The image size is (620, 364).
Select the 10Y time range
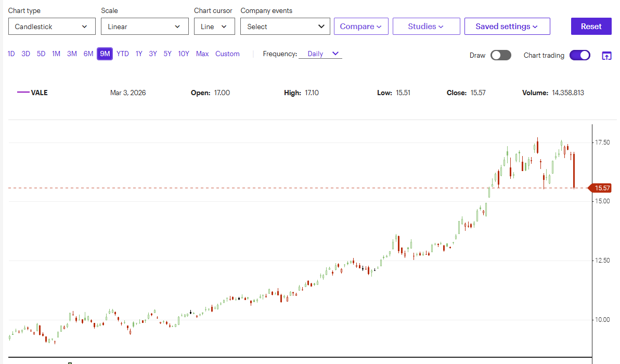pyautogui.click(x=184, y=54)
